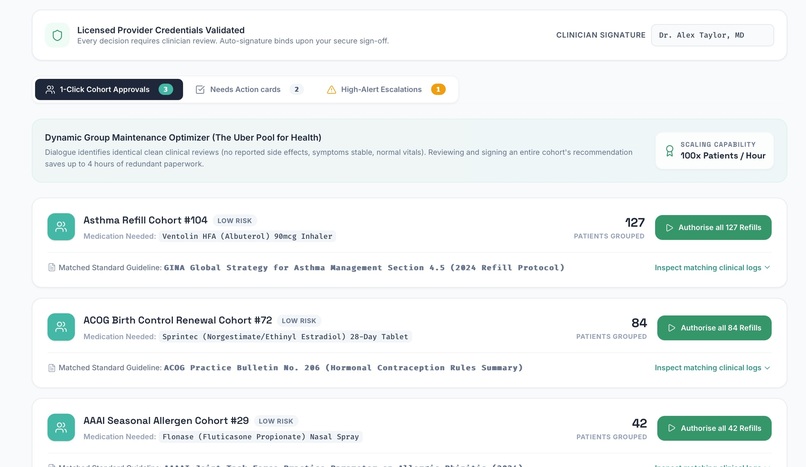Click the 100x Patients / Hour text
The height and width of the screenshot is (467, 806).
click(723, 156)
